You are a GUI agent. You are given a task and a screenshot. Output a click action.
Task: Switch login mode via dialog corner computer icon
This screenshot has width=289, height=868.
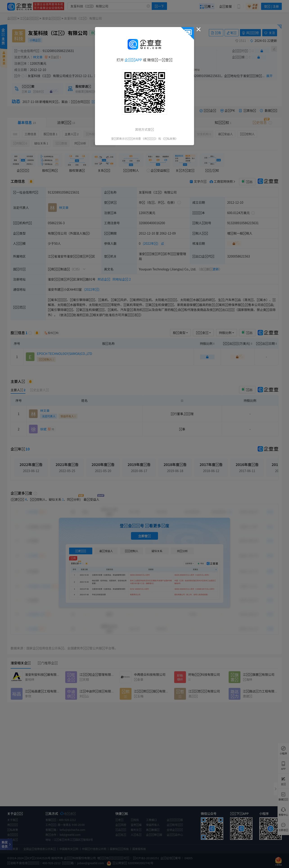tap(188, 32)
